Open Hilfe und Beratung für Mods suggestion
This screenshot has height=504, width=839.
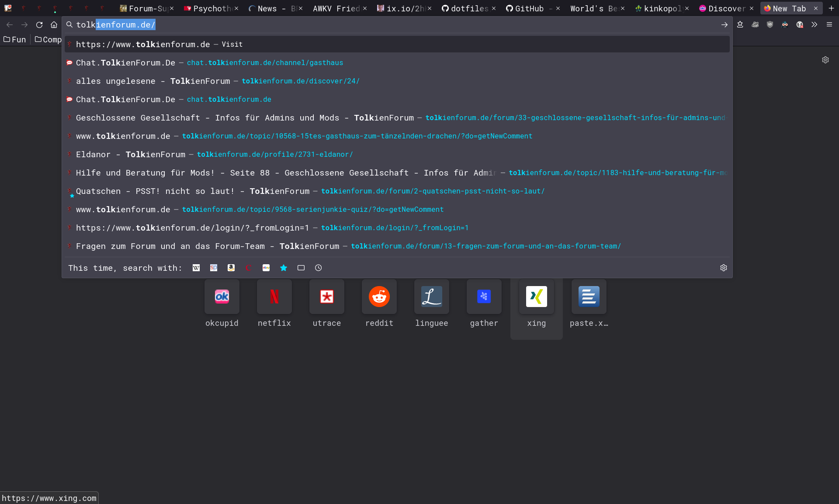click(x=397, y=173)
